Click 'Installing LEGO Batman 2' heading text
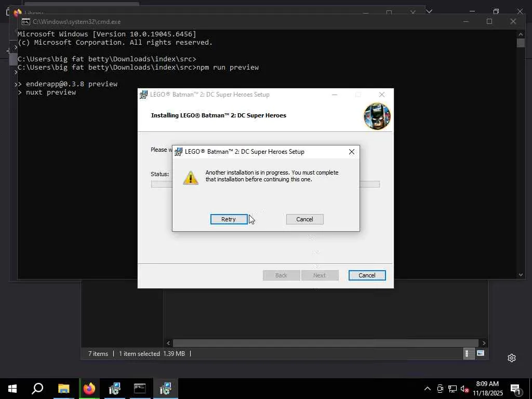 [x=219, y=115]
